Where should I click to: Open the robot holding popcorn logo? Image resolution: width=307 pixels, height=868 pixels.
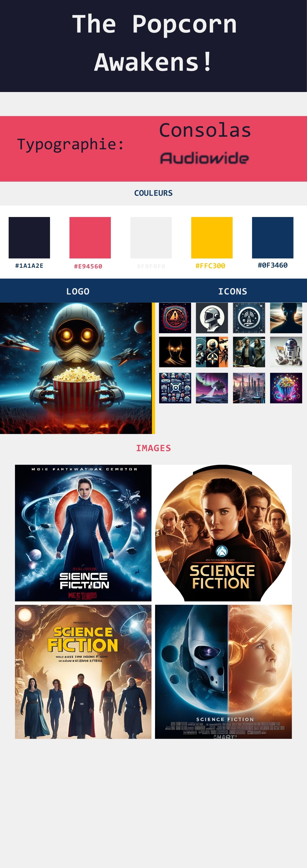(x=76, y=368)
